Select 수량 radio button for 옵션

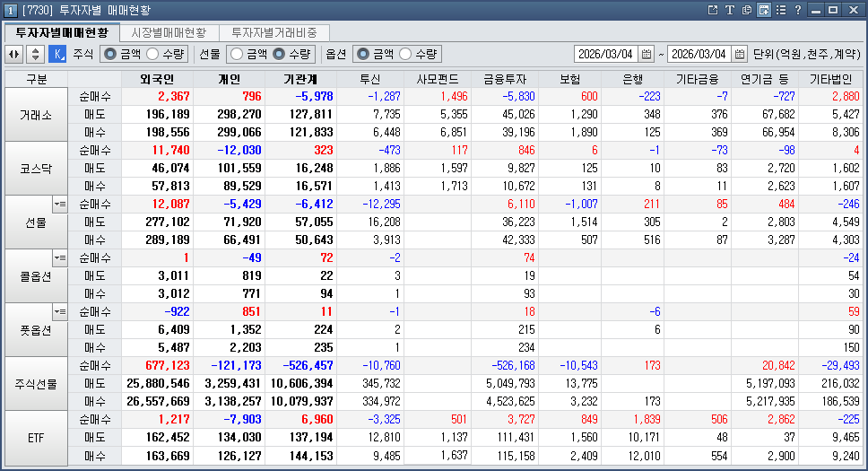coord(406,54)
